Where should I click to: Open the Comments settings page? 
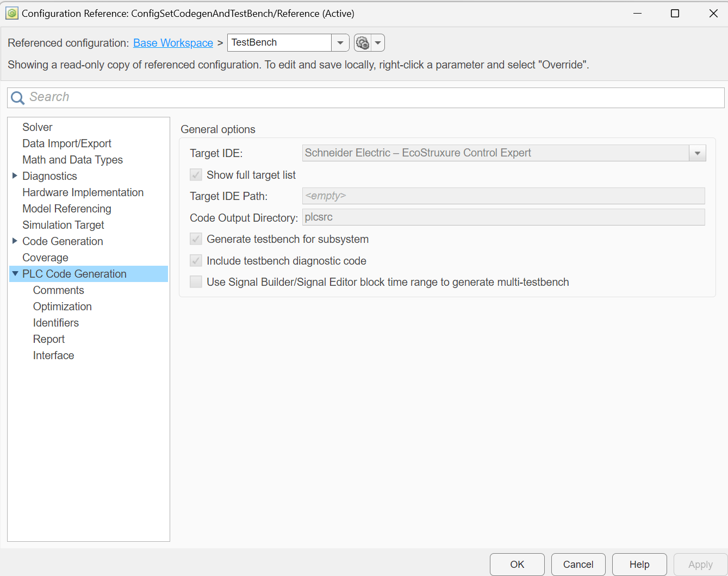58,290
